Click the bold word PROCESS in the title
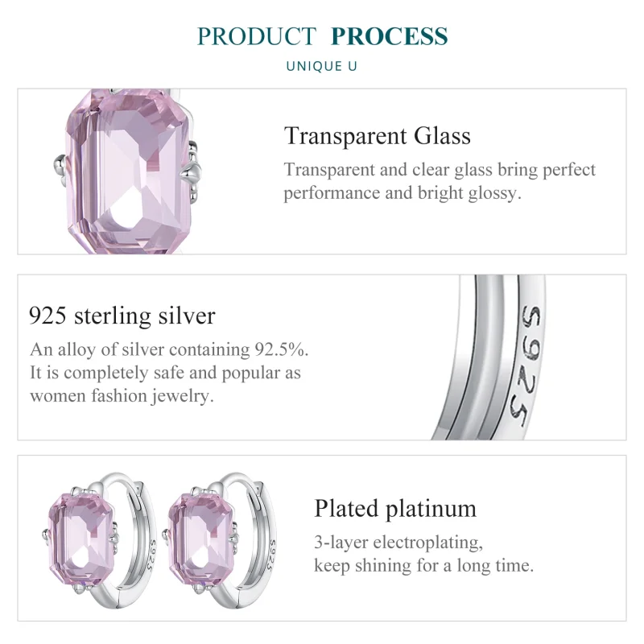 pos(389,36)
